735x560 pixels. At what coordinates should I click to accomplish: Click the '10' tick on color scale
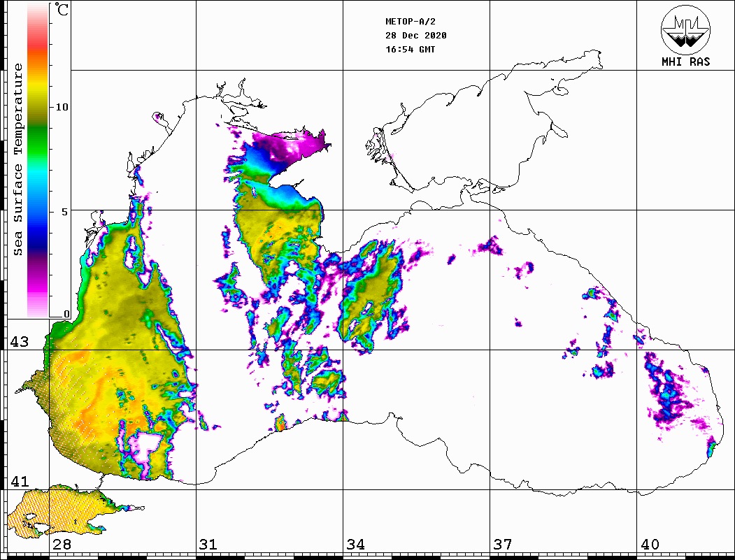[x=62, y=107]
